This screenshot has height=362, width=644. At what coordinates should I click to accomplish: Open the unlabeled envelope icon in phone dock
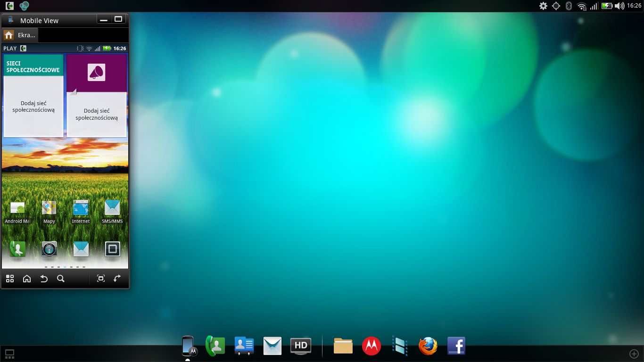coord(81,249)
